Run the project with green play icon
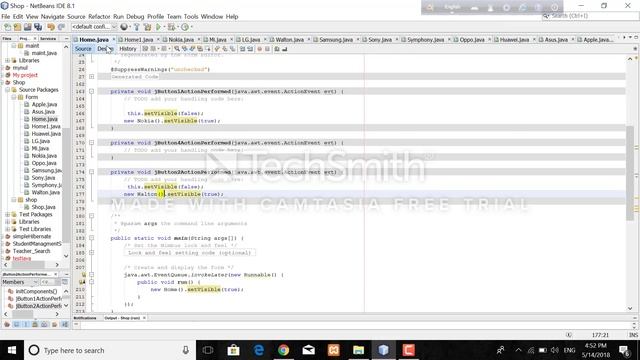Image resolution: width=640 pixels, height=360 pixels. (x=158, y=27)
